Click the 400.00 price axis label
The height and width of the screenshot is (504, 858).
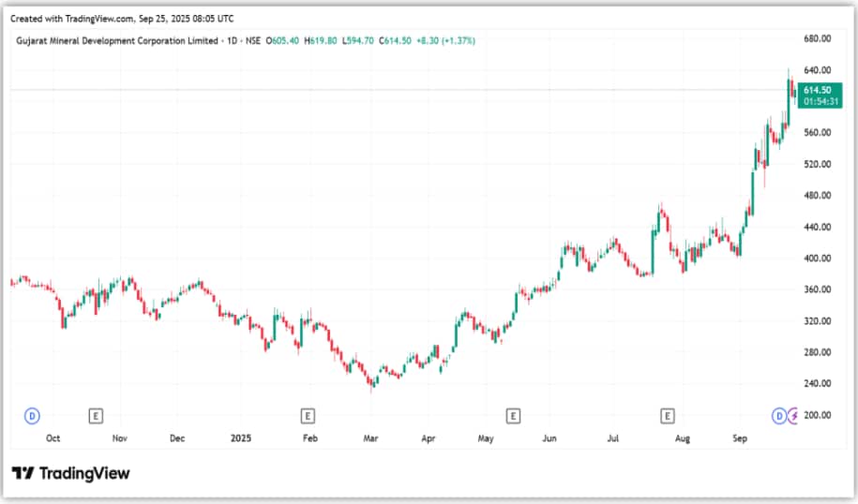(x=818, y=259)
